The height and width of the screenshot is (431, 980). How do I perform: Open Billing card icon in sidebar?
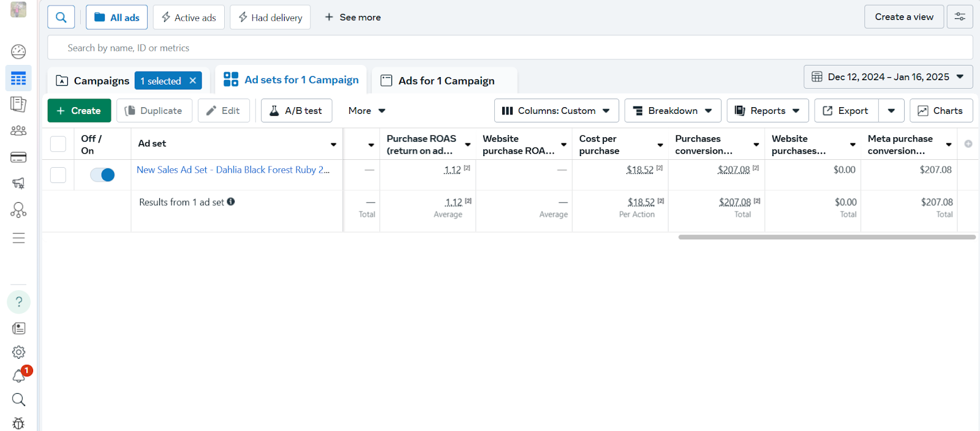click(x=18, y=157)
